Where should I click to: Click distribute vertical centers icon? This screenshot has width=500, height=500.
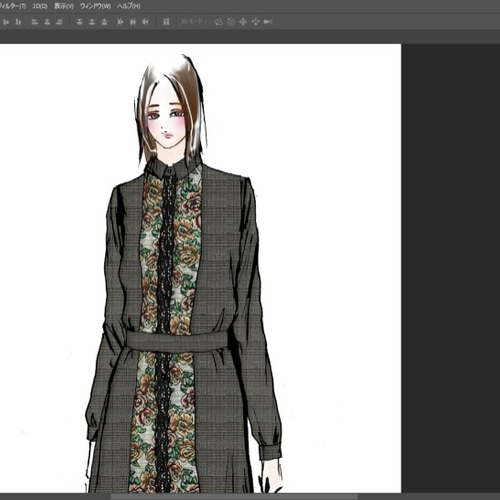(x=92, y=22)
